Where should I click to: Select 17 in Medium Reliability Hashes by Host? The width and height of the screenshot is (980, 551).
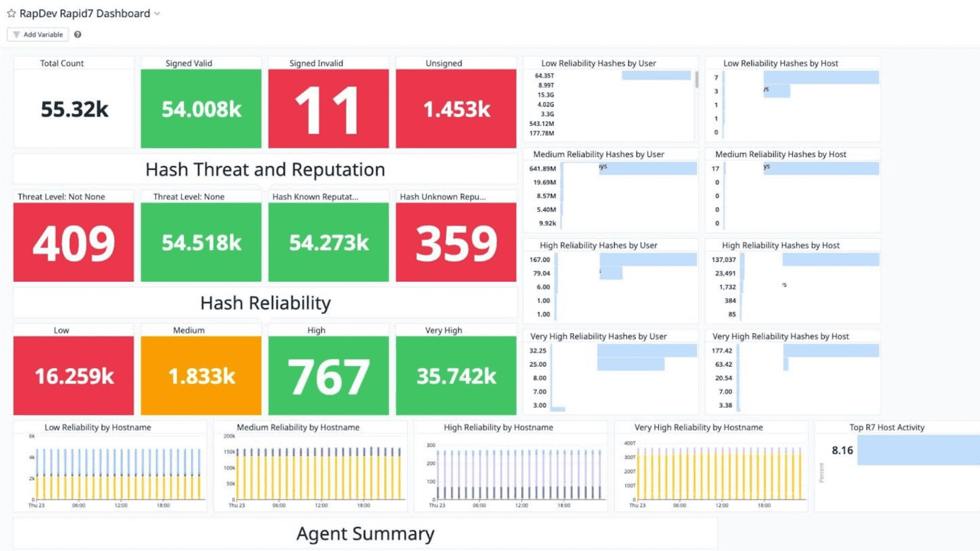(716, 168)
